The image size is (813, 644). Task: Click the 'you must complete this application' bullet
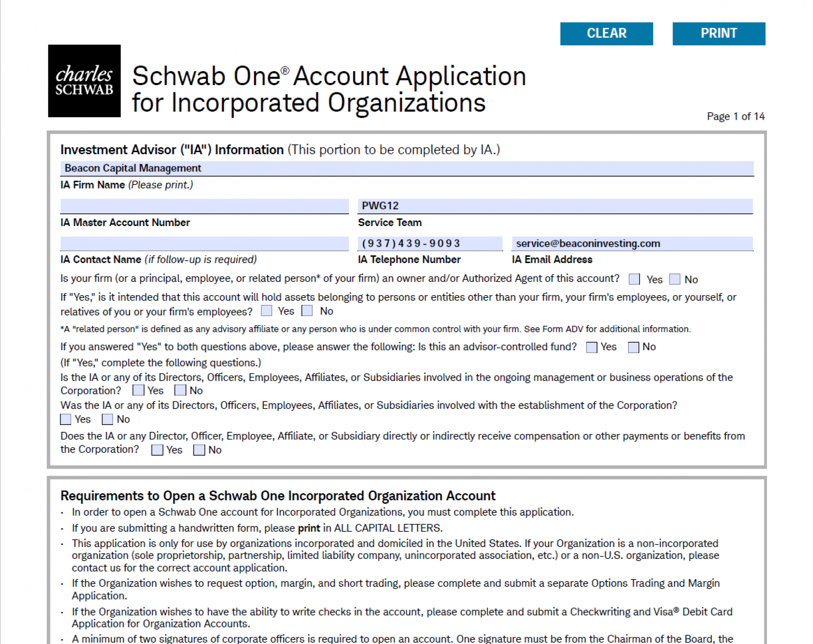pos(323,512)
